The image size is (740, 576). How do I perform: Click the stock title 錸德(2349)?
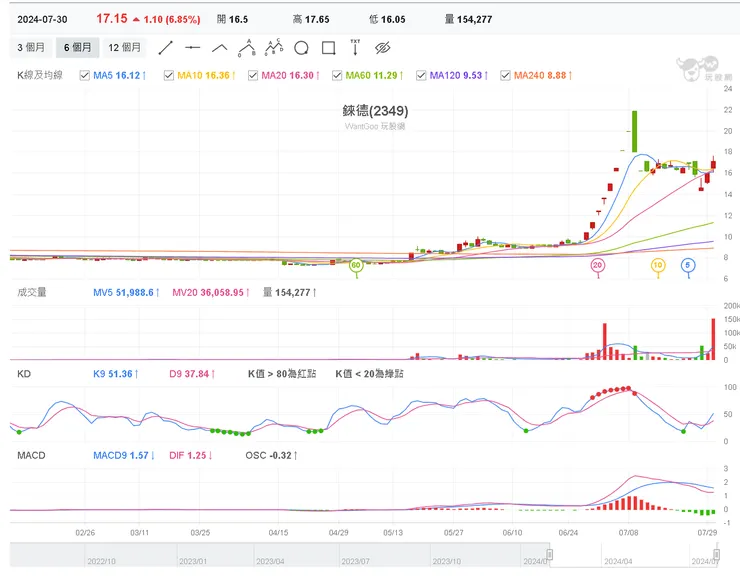(x=375, y=111)
